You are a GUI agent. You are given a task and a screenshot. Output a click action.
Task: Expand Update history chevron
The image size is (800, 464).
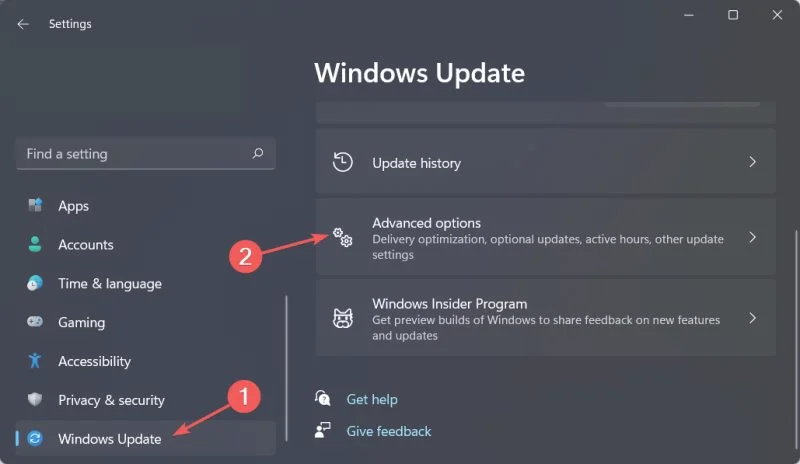(753, 162)
